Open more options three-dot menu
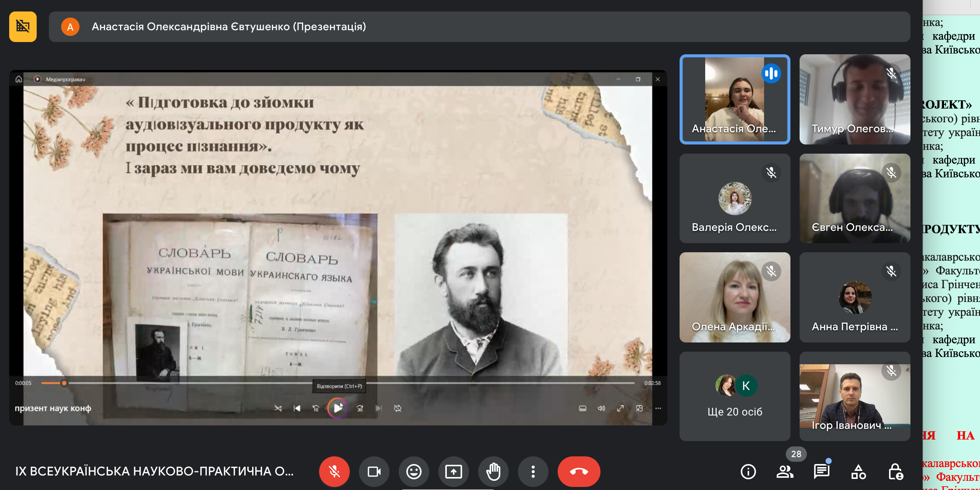Viewport: 980px width, 490px height. click(533, 471)
